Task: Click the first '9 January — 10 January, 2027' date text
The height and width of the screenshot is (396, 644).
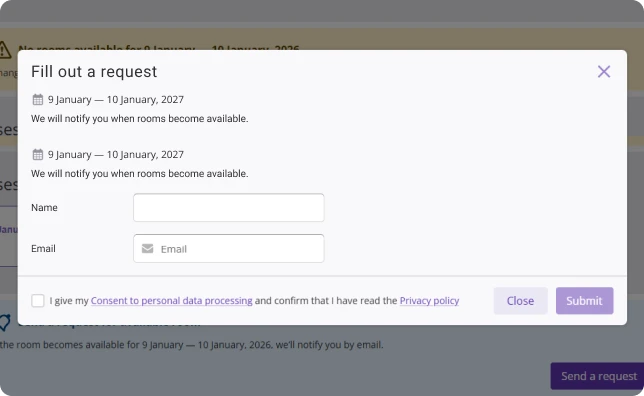Action: click(x=116, y=99)
